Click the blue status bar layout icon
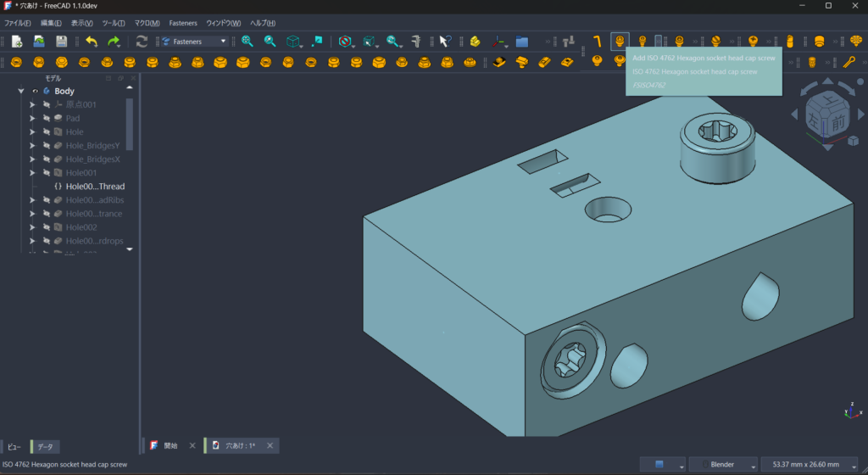 coord(659,465)
